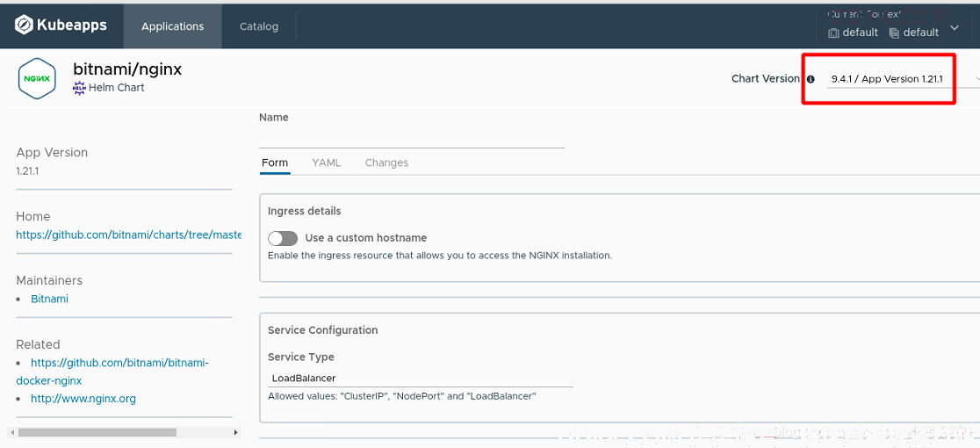
Task: Click the scrollbar right arrow
Action: click(x=235, y=432)
